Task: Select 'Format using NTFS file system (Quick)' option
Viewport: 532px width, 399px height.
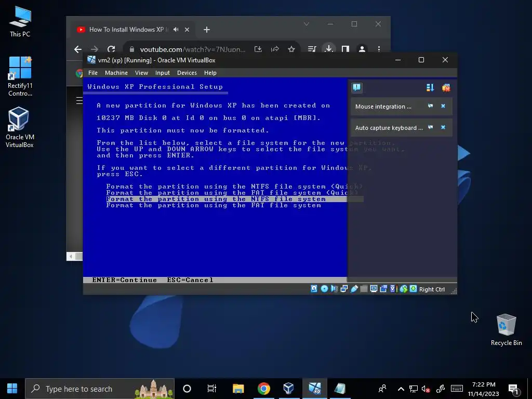Action: [234, 187]
